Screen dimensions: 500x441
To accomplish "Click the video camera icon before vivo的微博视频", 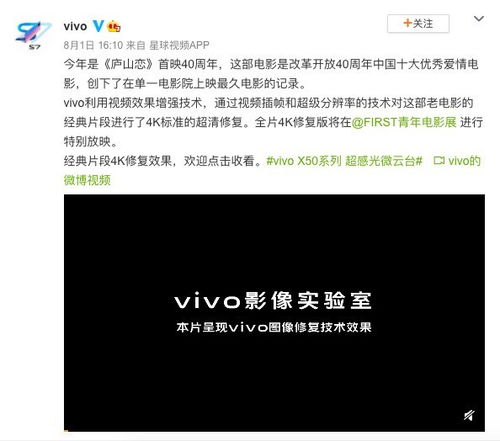I will coord(439,161).
